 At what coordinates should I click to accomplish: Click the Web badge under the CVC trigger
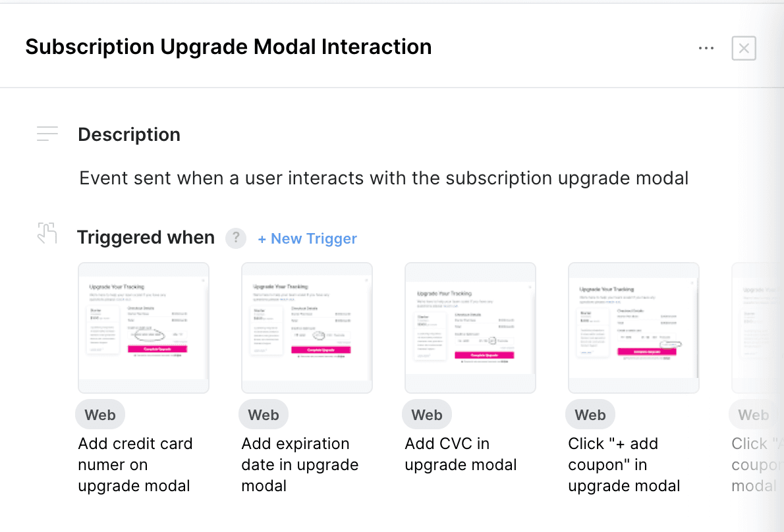426,414
